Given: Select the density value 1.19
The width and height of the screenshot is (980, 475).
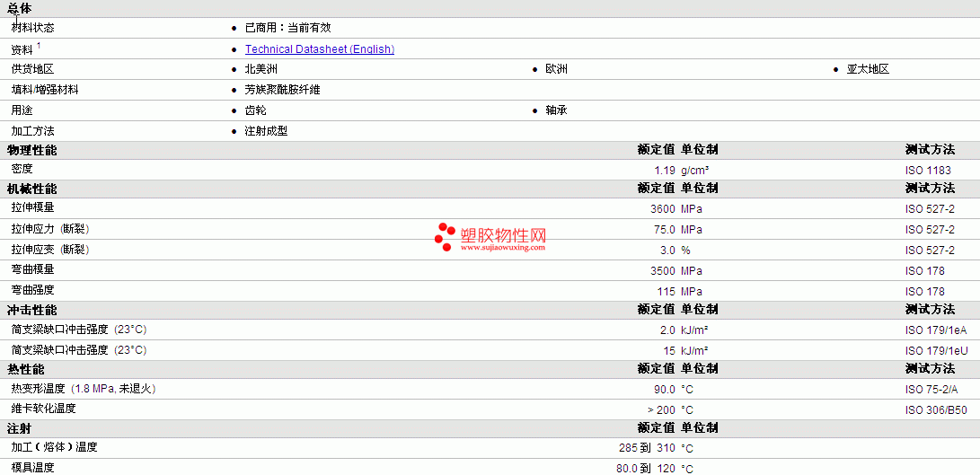Looking at the screenshot, I should click(x=665, y=170).
